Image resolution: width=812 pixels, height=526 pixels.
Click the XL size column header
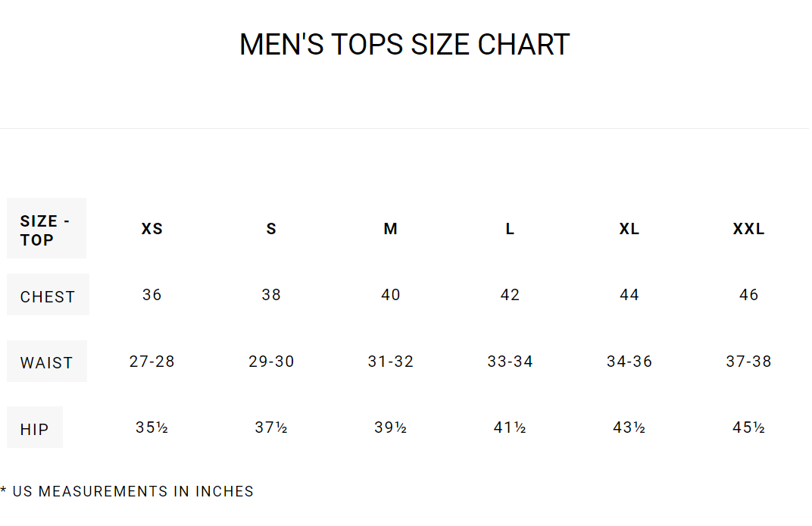tap(629, 229)
